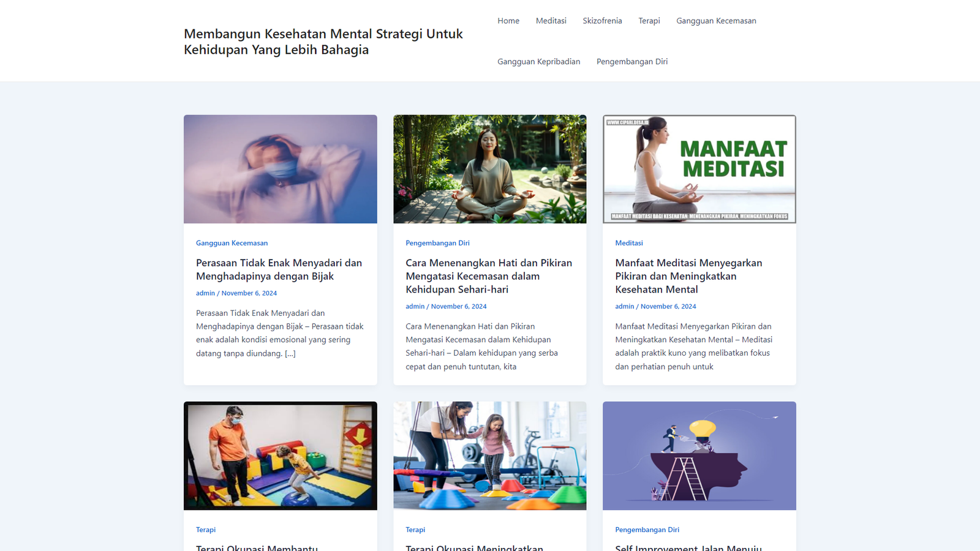Open the garden meditation woman thumbnail

tap(490, 169)
